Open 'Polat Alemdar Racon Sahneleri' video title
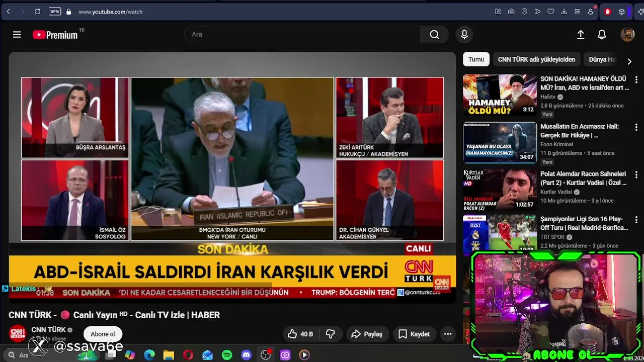This screenshot has height=362, width=644. (584, 178)
